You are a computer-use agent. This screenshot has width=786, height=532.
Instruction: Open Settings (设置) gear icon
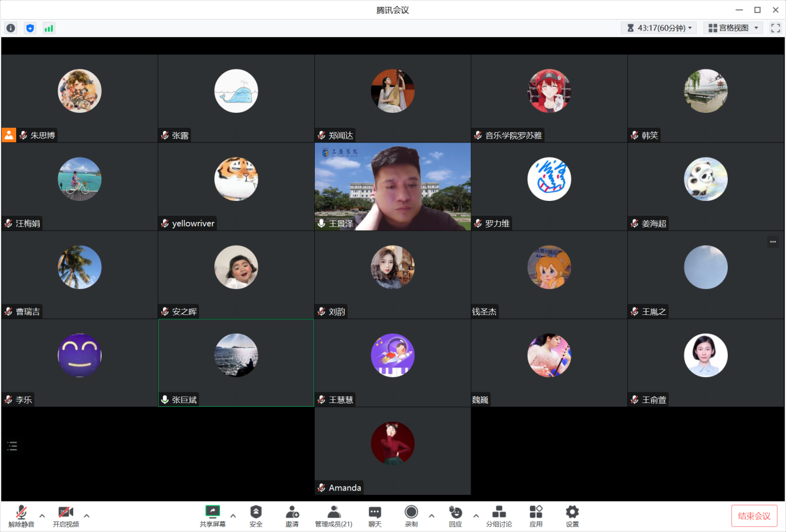click(572, 515)
